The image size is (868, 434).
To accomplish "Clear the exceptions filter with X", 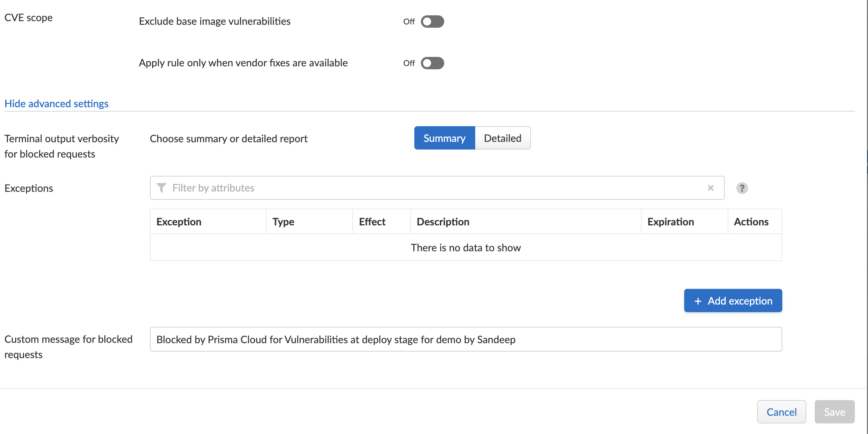I will pos(710,188).
